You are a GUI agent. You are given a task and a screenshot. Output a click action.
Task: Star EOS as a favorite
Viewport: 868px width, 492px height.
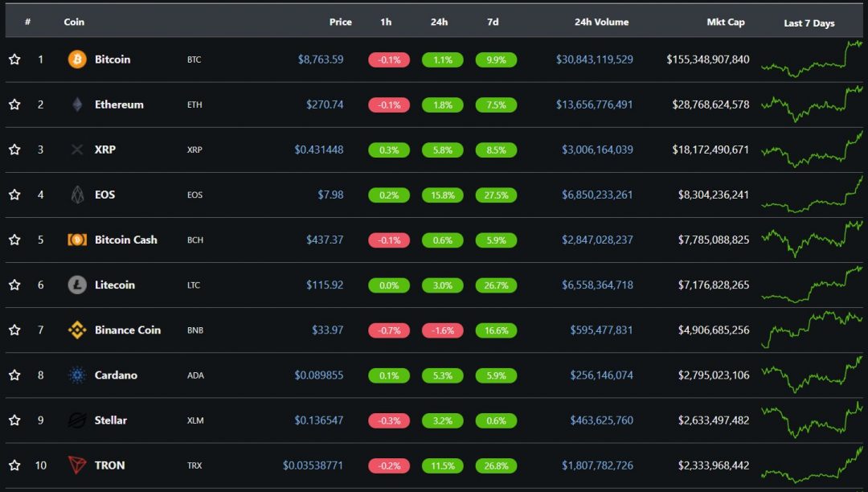(x=14, y=195)
